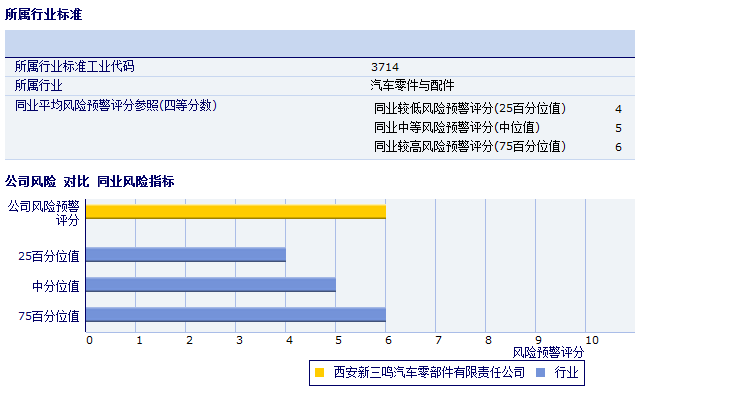Select the 75百分位值 blue bar
This screenshot has height=394, width=746.
coord(236,315)
